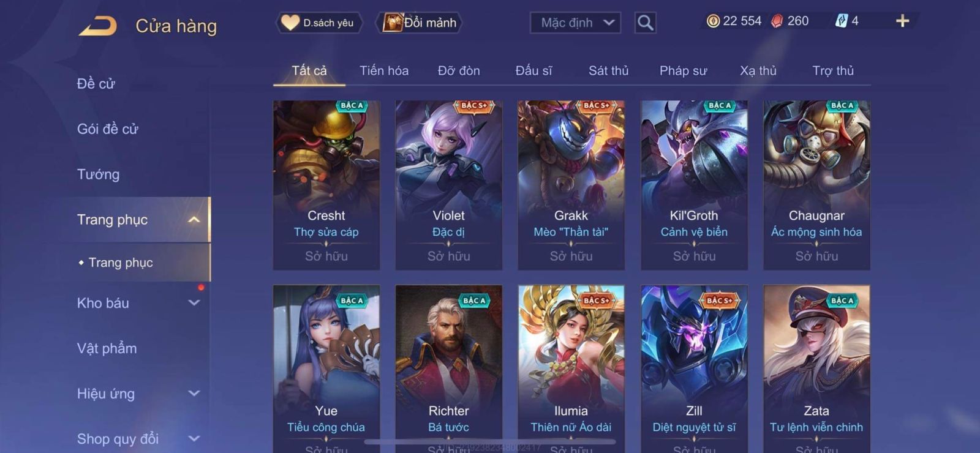Tap the blue voucher ticket icon
This screenshot has width=980, height=453.
[842, 21]
